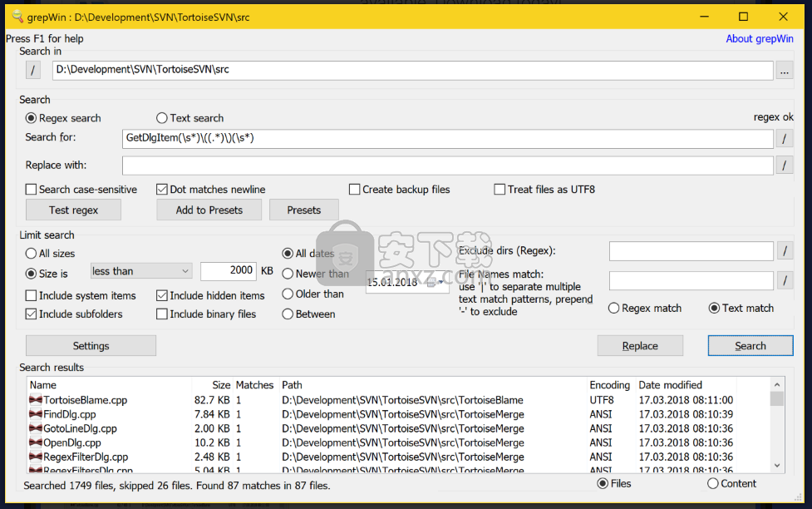Click Add to Presets button
Image resolution: width=812 pixels, height=509 pixels.
pos(209,210)
